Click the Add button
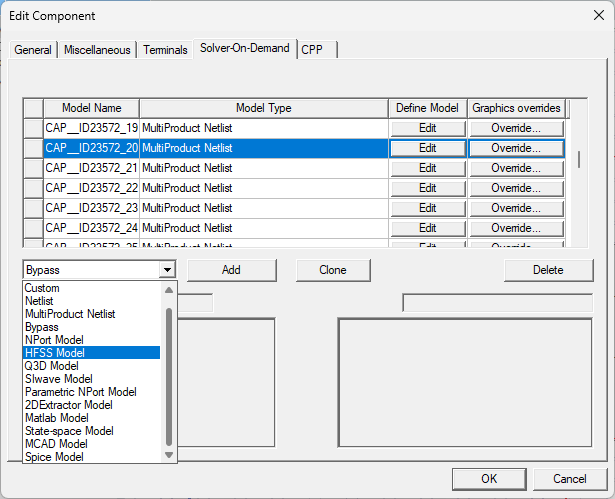Screen dimensions: 615x499 coord(231,270)
